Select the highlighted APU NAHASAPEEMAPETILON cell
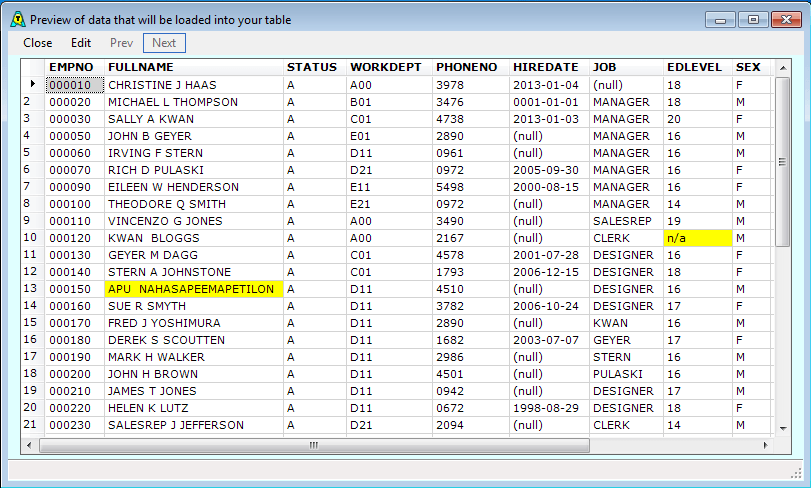 click(194, 289)
